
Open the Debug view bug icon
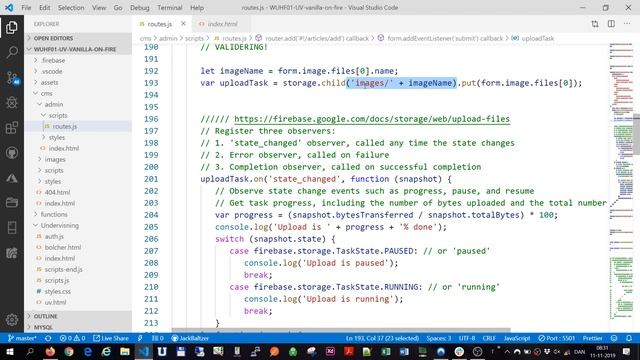pos(11,102)
